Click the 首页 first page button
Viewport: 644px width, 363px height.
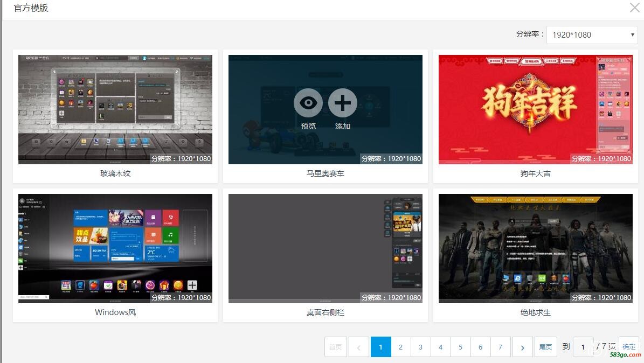tap(336, 347)
